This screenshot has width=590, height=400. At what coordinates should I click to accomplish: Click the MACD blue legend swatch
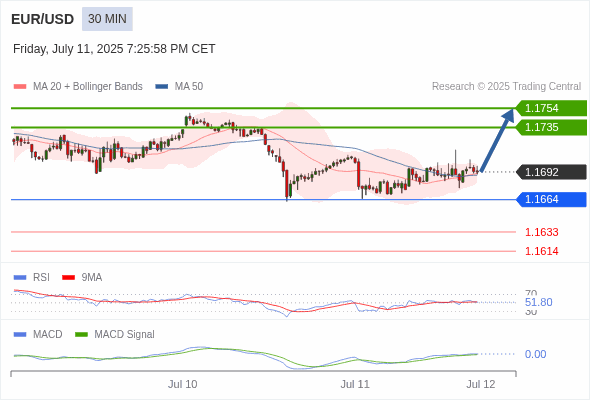pos(20,335)
